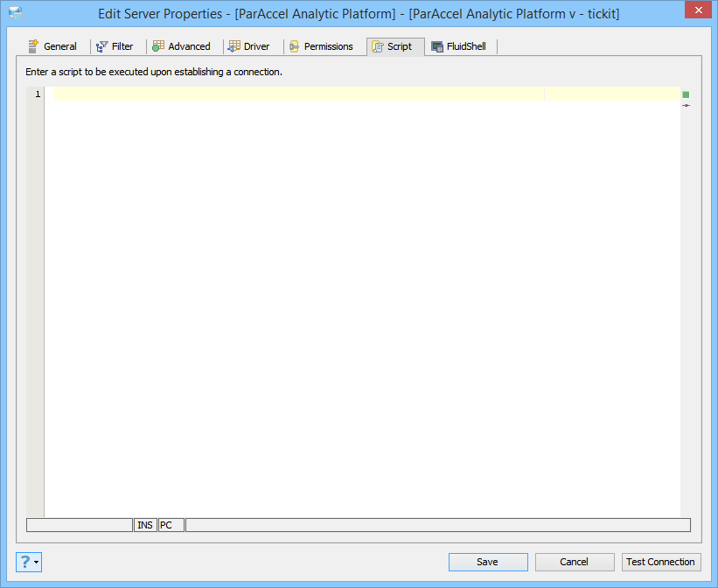
Task: Select the Driver tab
Action: pyautogui.click(x=249, y=46)
